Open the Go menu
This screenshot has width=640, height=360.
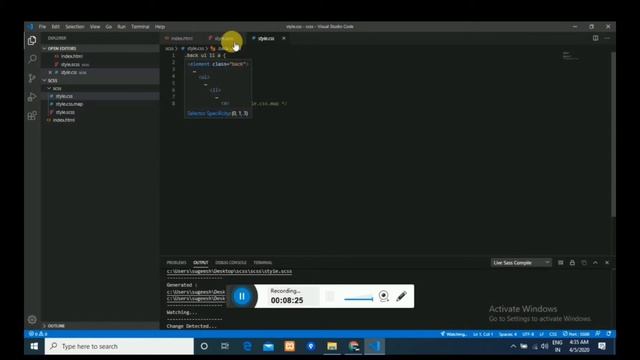coord(109,27)
